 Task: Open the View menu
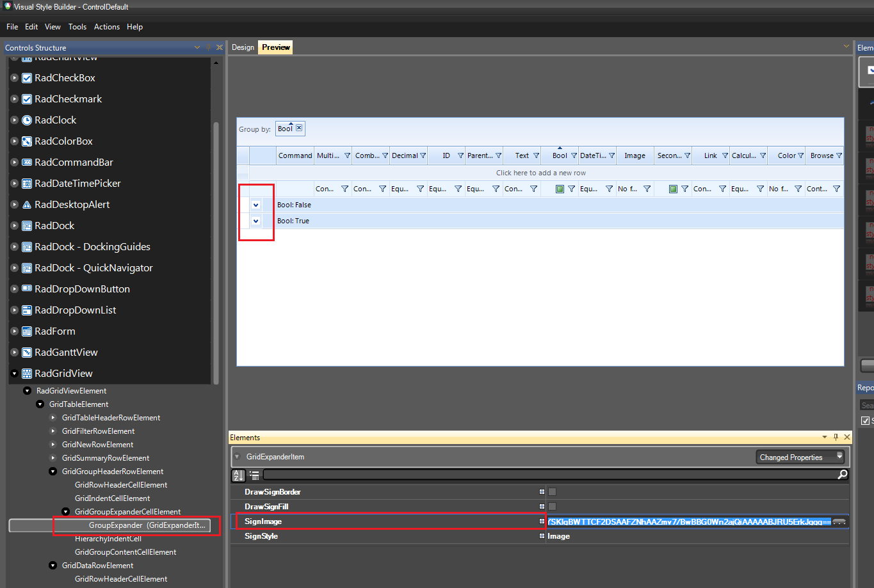(53, 27)
